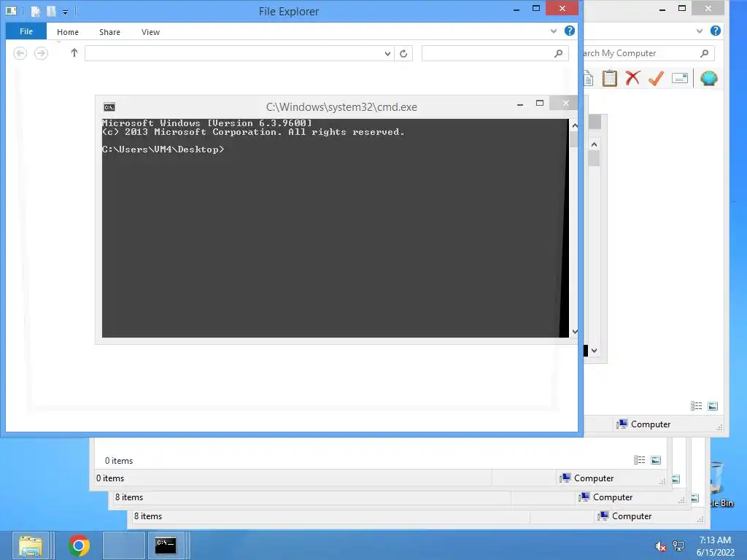The height and width of the screenshot is (560, 747).
Task: Refresh the File Explorer location
Action: click(403, 53)
